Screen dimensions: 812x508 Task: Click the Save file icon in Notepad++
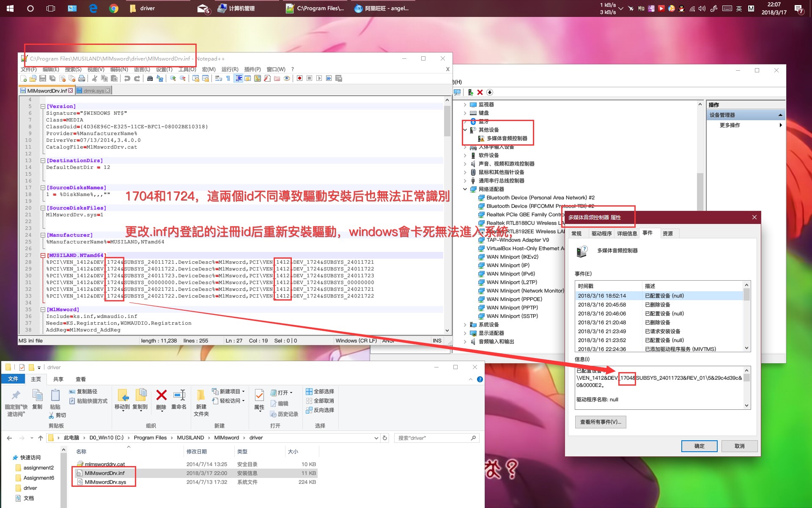coord(43,78)
